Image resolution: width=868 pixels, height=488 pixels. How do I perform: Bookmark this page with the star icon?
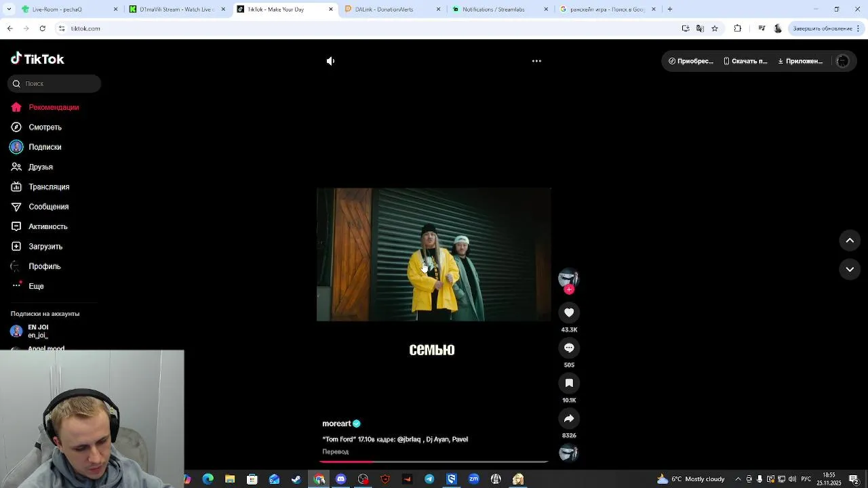pos(715,28)
